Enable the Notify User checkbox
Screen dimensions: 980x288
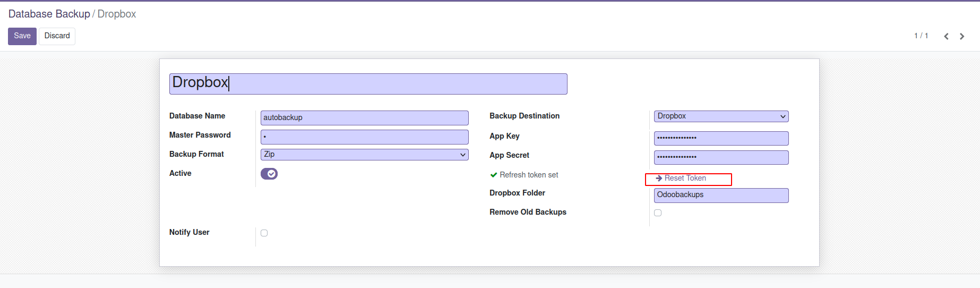(x=264, y=233)
